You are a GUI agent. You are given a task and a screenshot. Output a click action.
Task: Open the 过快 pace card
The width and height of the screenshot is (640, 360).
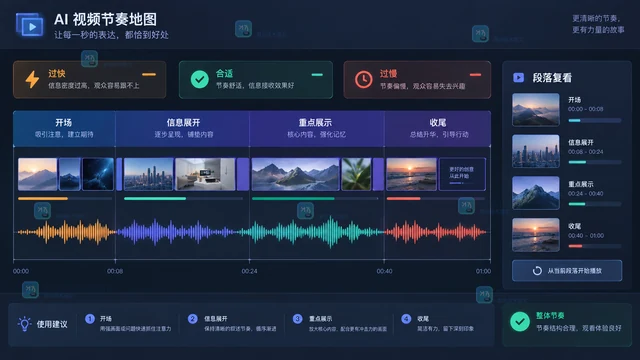89,80
